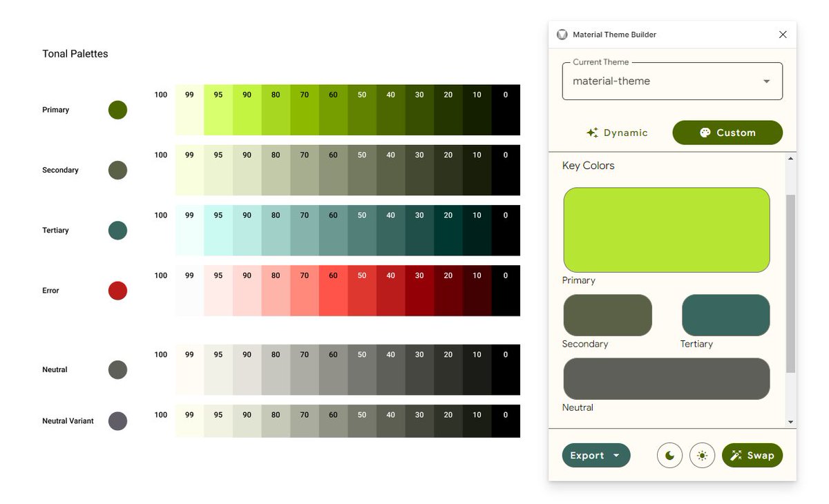
Task: Click the Key Colors heading
Action: coord(588,166)
